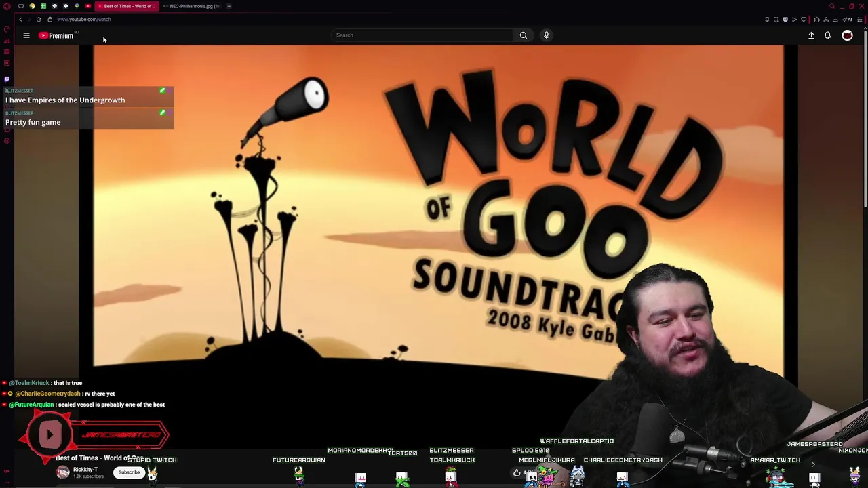
Task: Open a new browser tab with plus
Action: click(x=229, y=6)
